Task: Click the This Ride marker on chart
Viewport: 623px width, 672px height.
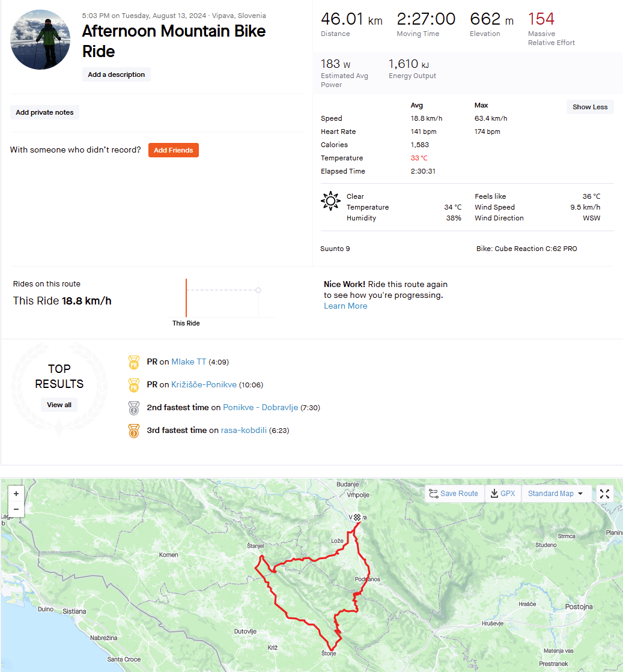Action: 186,298
